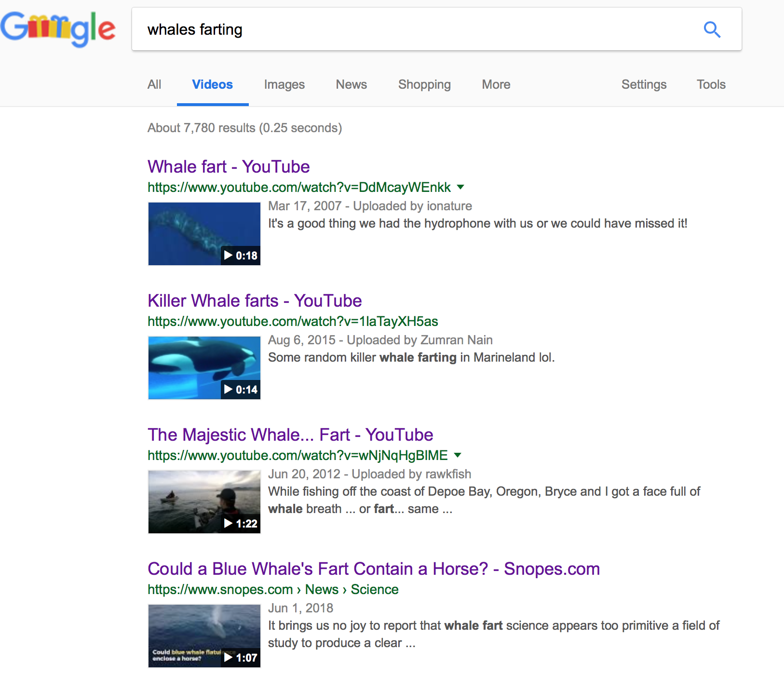Open the Settings menu
The height and width of the screenshot is (677, 784).
click(x=644, y=84)
